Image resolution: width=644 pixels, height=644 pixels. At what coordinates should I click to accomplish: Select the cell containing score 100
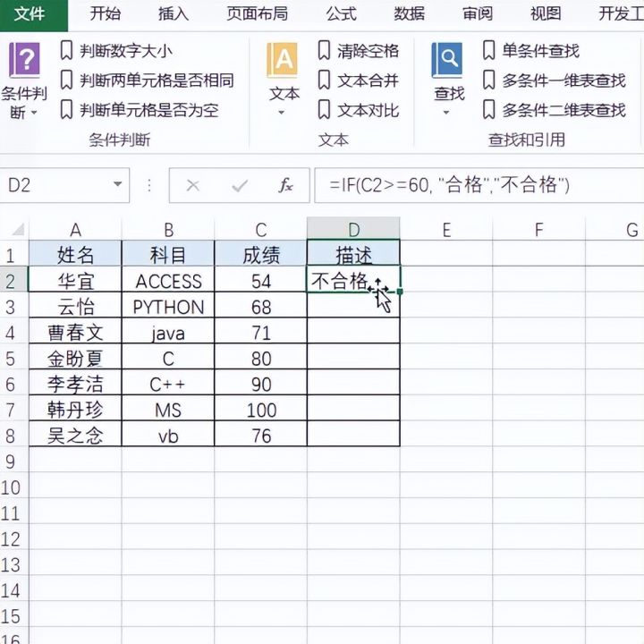(x=261, y=409)
